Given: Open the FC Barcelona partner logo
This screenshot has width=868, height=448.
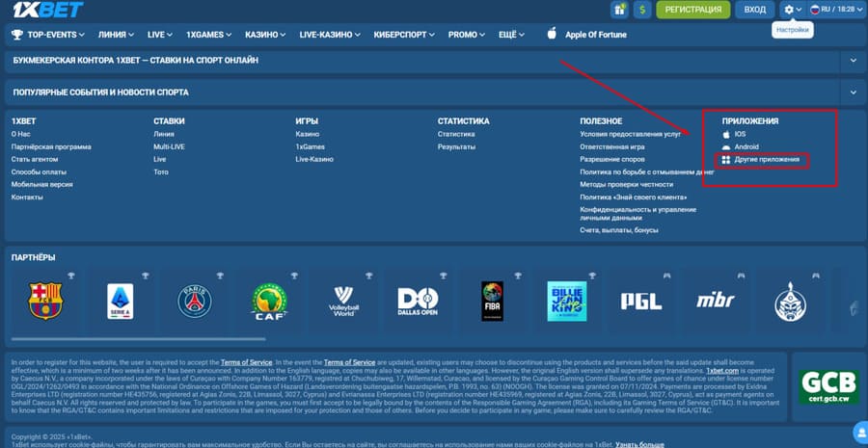Looking at the screenshot, I should tap(45, 302).
